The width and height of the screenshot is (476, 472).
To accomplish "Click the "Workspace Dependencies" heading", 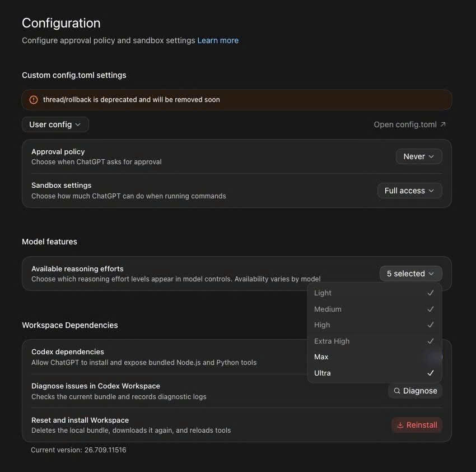I will [70, 325].
